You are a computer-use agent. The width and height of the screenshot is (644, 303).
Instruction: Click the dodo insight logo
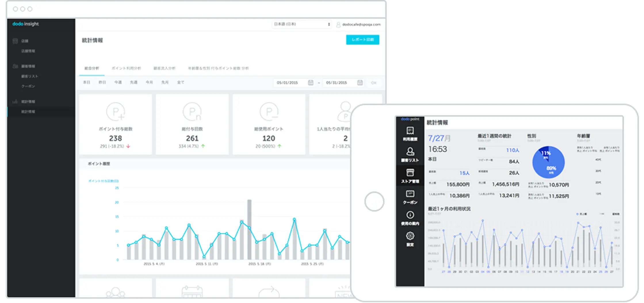click(25, 24)
